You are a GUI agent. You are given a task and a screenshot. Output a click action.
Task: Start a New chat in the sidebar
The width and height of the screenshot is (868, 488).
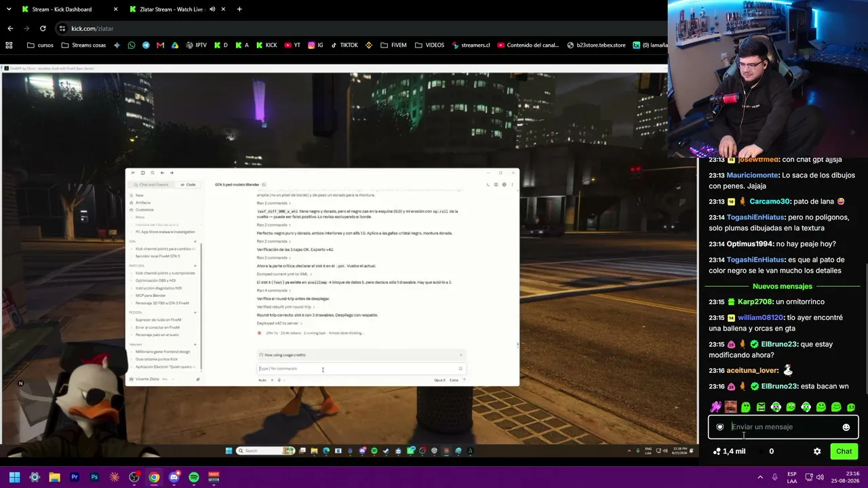click(x=139, y=195)
